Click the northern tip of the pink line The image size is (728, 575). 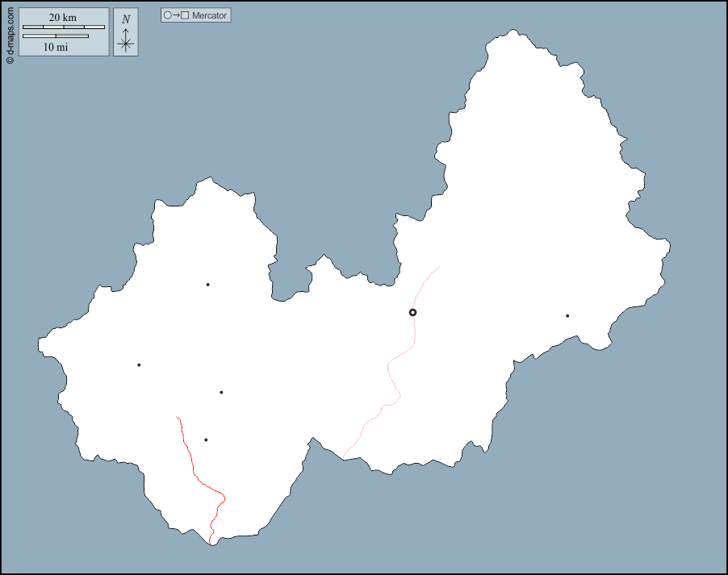440,266
